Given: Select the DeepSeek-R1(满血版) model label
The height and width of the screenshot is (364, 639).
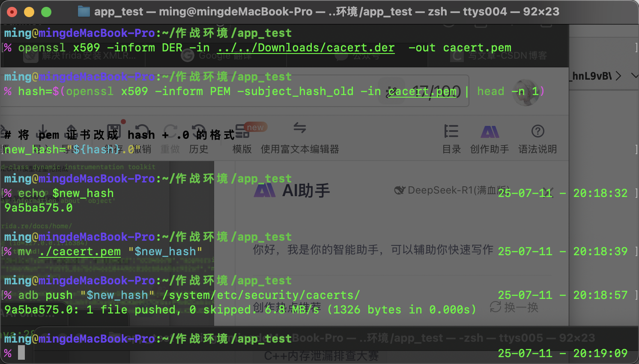Looking at the screenshot, I should pyautogui.click(x=452, y=190).
